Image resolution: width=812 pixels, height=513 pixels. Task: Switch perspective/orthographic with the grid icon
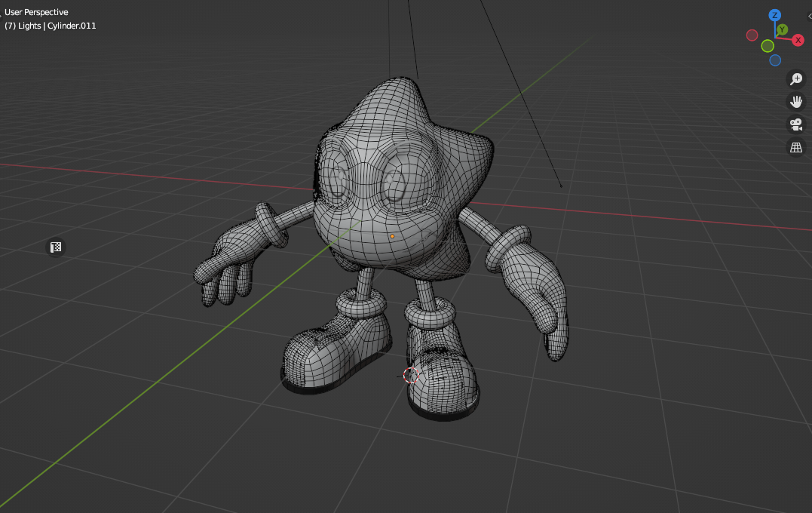click(x=796, y=147)
